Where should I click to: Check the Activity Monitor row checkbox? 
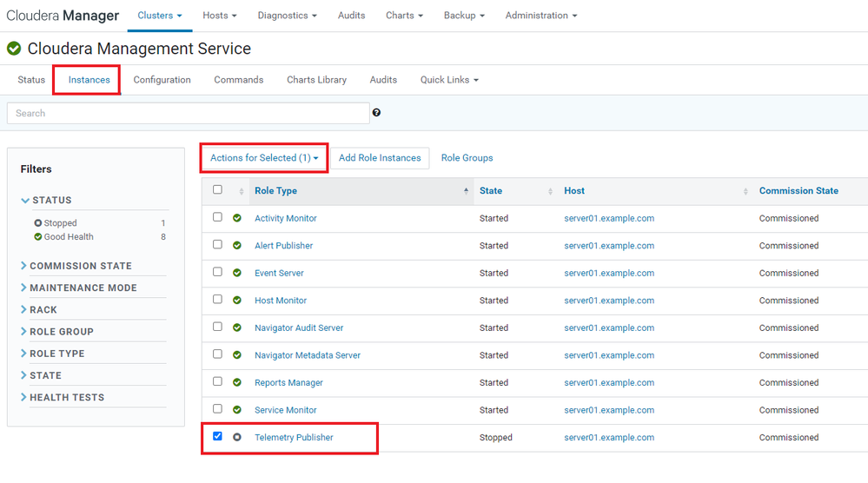click(217, 217)
